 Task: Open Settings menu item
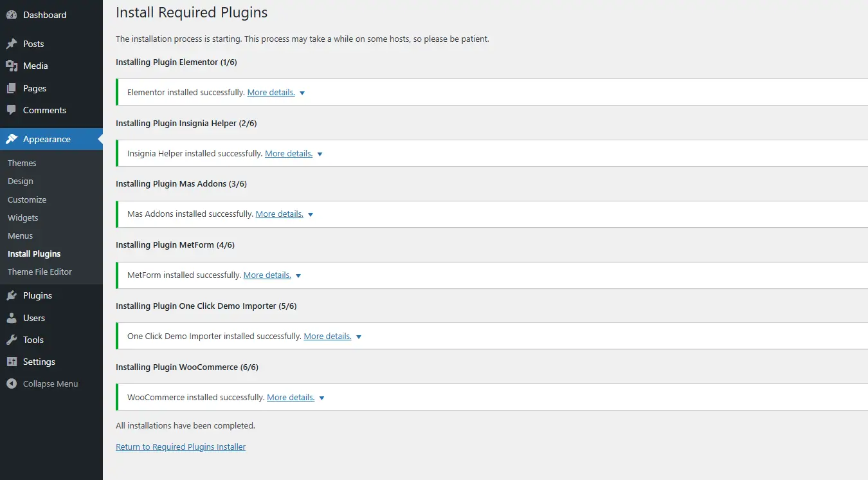tap(51, 362)
